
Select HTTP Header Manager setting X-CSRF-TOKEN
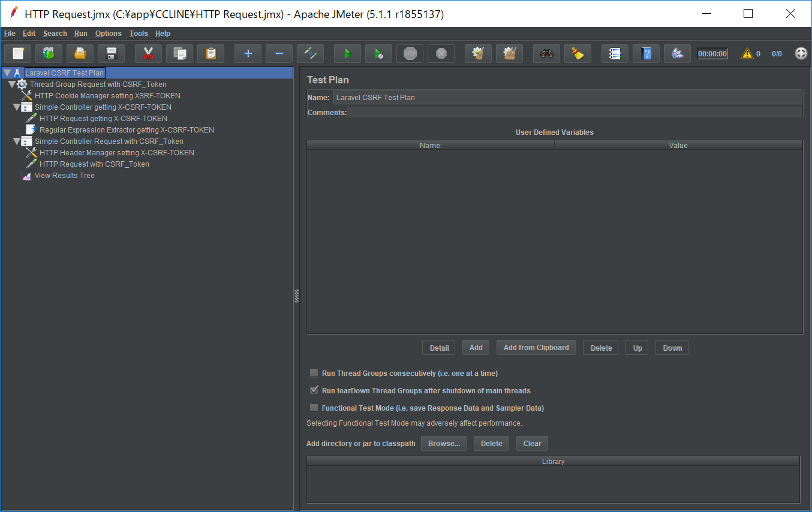(116, 153)
